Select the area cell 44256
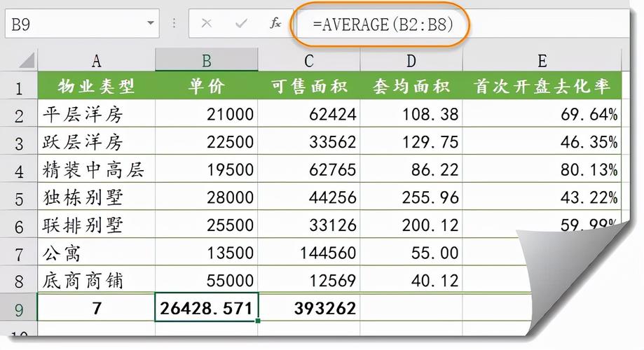Image resolution: width=644 pixels, height=350 pixels. pyautogui.click(x=309, y=197)
